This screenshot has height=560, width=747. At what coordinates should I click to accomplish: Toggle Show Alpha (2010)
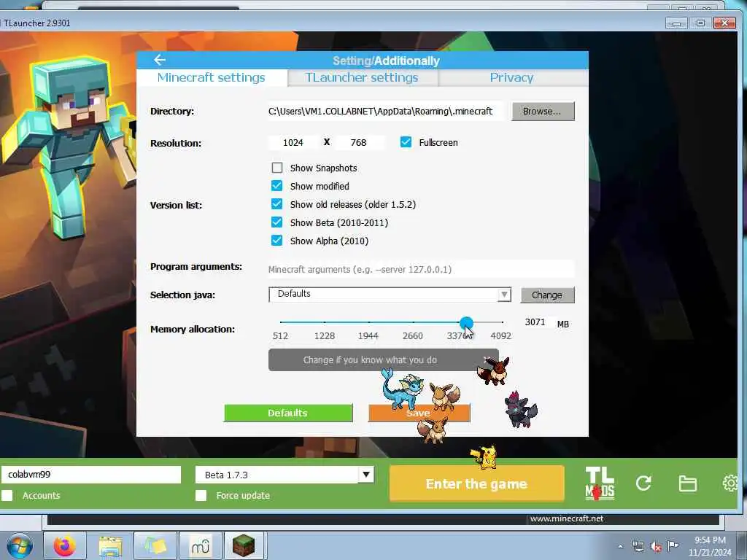pos(276,240)
